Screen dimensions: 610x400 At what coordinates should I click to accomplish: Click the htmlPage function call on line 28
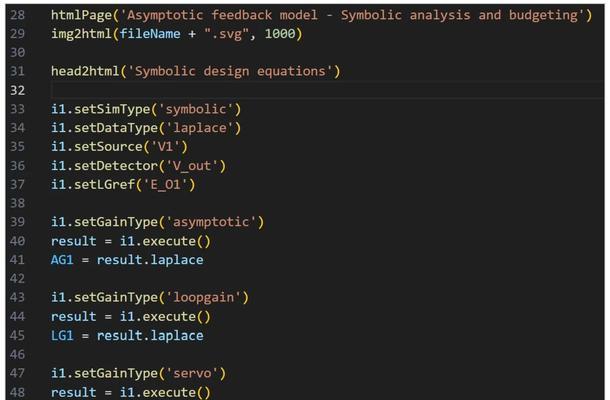(82, 15)
